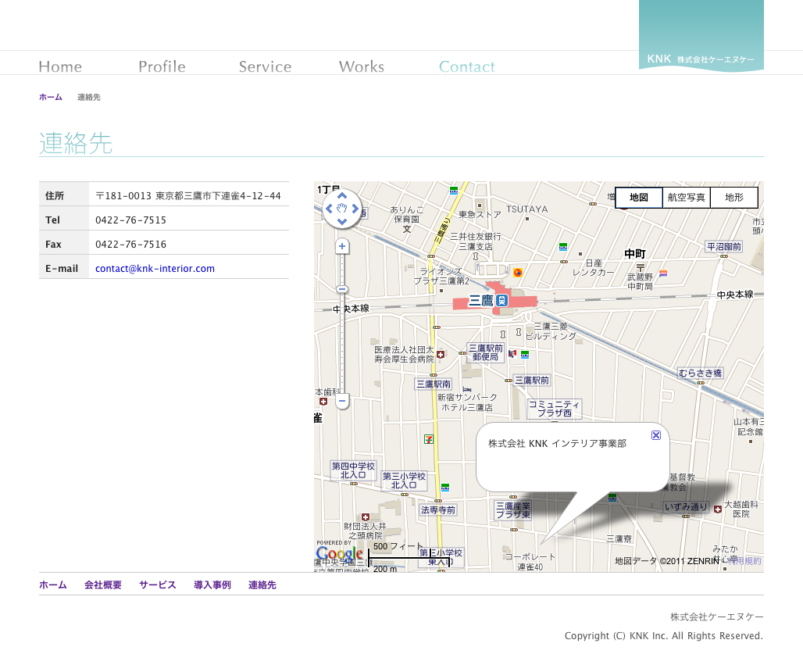The height and width of the screenshot is (672, 803).
Task: Click the Mitaka station train icon
Action: click(503, 301)
